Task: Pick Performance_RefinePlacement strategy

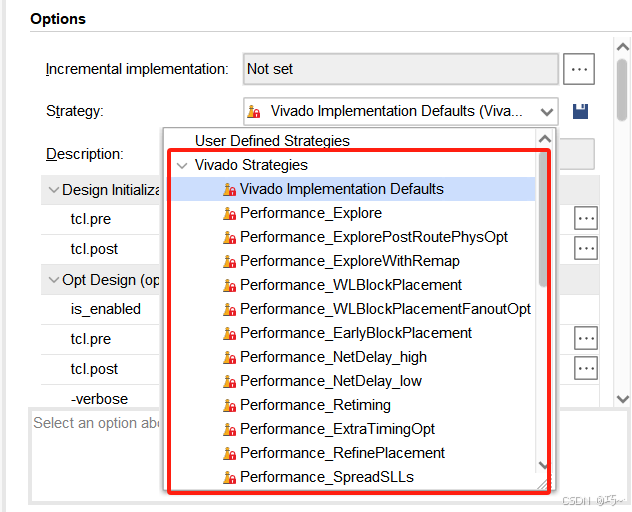Action: pos(342,453)
